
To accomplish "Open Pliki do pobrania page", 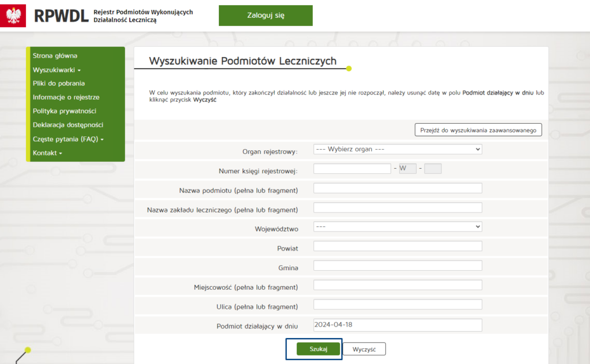I will click(x=59, y=84).
